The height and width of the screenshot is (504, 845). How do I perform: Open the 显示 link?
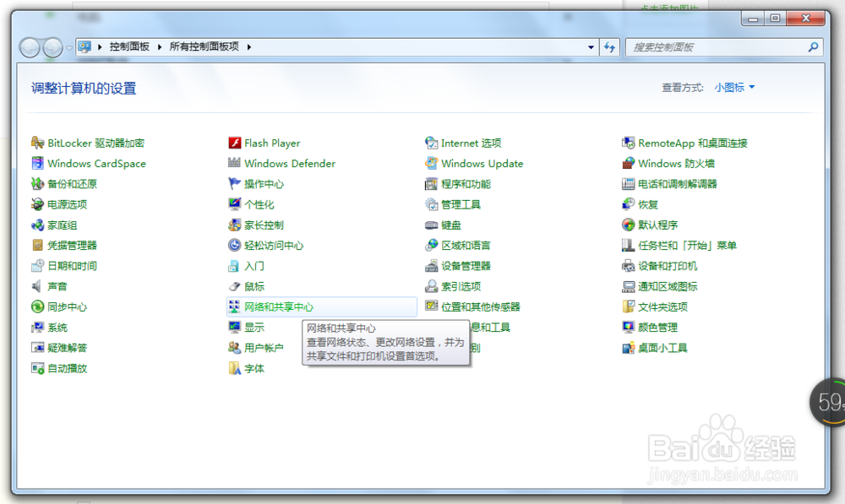[254, 328]
